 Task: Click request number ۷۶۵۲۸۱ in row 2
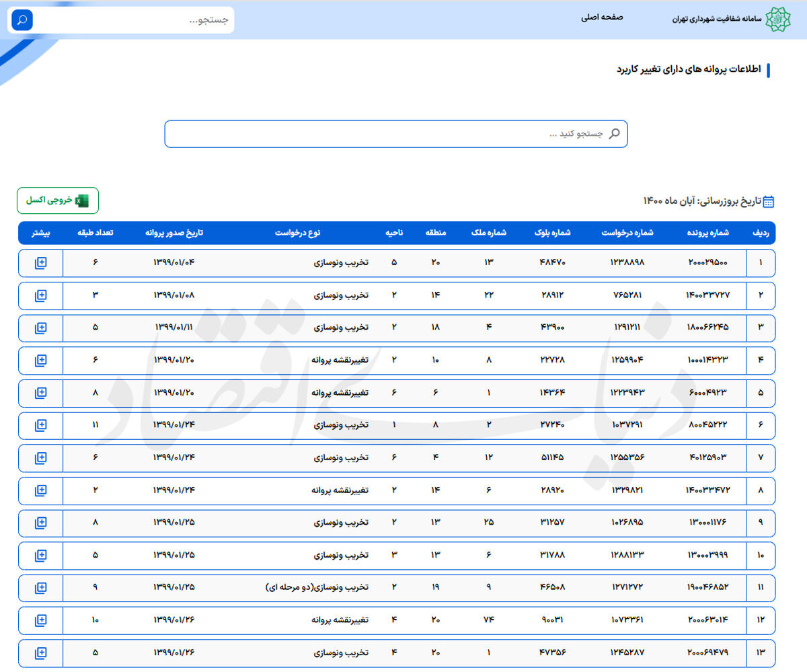click(x=627, y=295)
